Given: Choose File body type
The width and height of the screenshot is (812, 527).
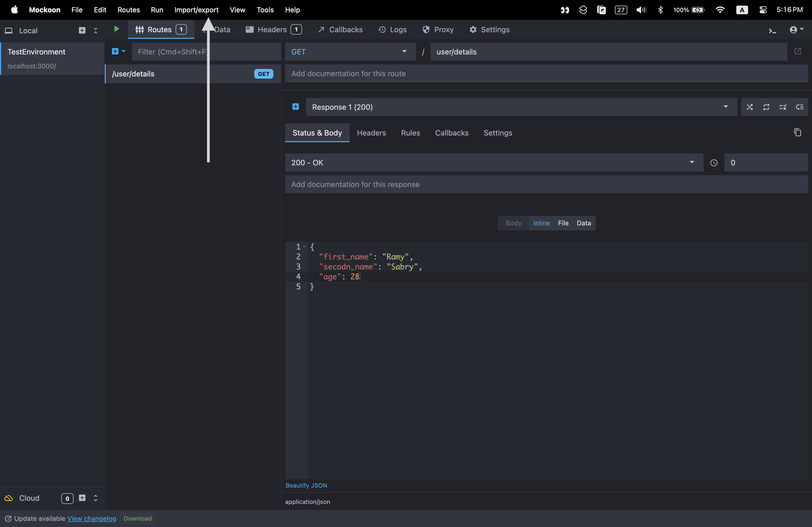Looking at the screenshot, I should click(x=563, y=223).
